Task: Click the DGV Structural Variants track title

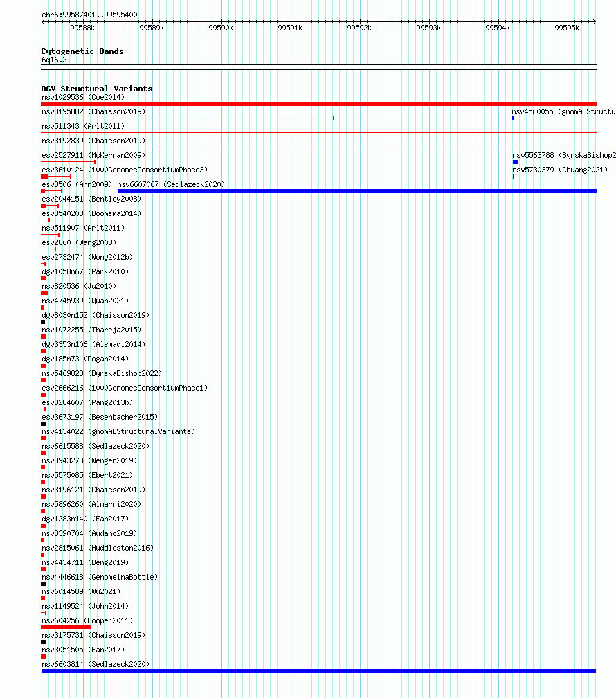Action: click(97, 89)
